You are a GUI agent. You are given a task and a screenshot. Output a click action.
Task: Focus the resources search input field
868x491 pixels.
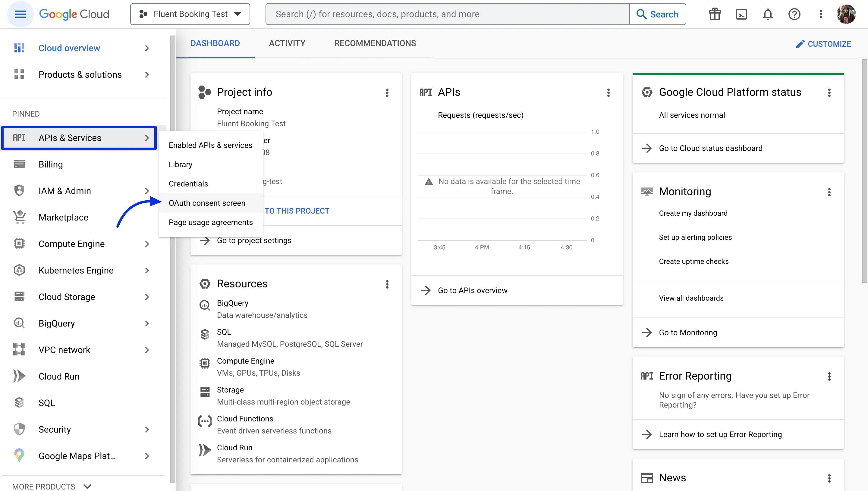point(447,14)
